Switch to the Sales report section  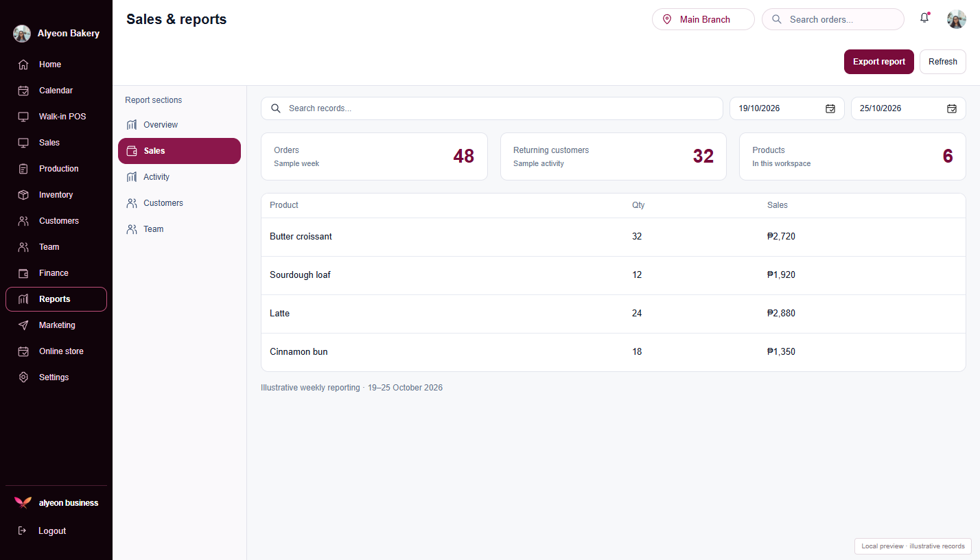pos(179,151)
